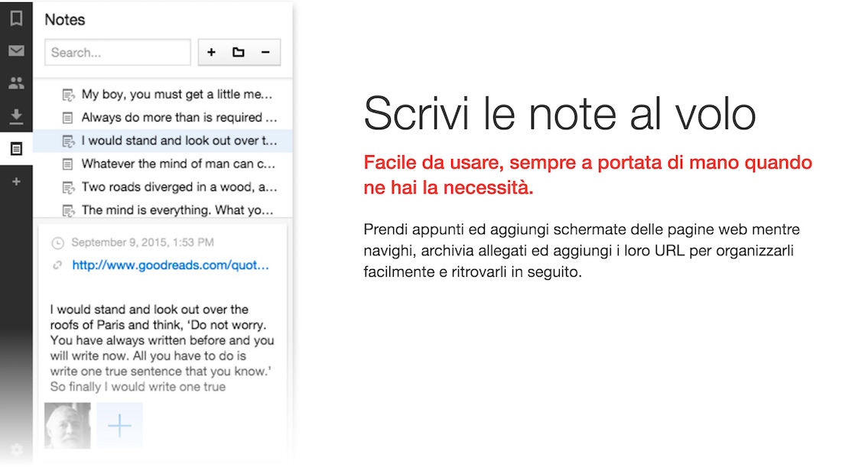Open note 'I would stand and look out over'
Screen dimensions: 868x474
tap(177, 141)
